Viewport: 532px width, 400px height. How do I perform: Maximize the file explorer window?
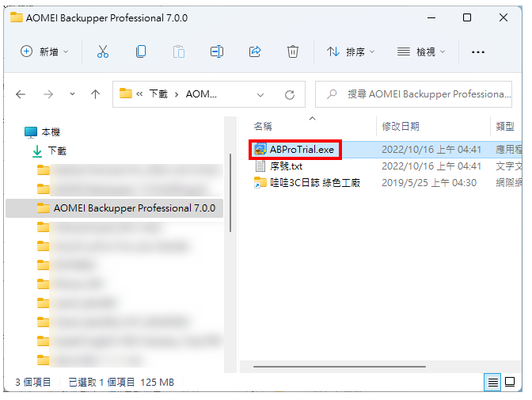coord(467,17)
